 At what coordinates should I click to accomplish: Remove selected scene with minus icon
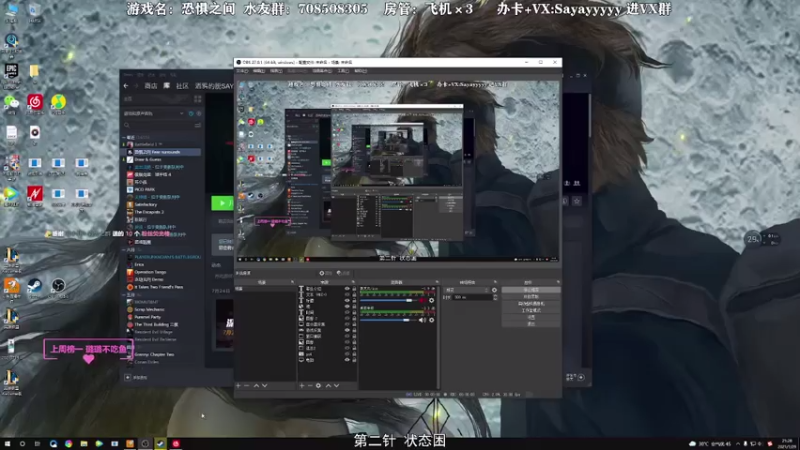(246, 385)
